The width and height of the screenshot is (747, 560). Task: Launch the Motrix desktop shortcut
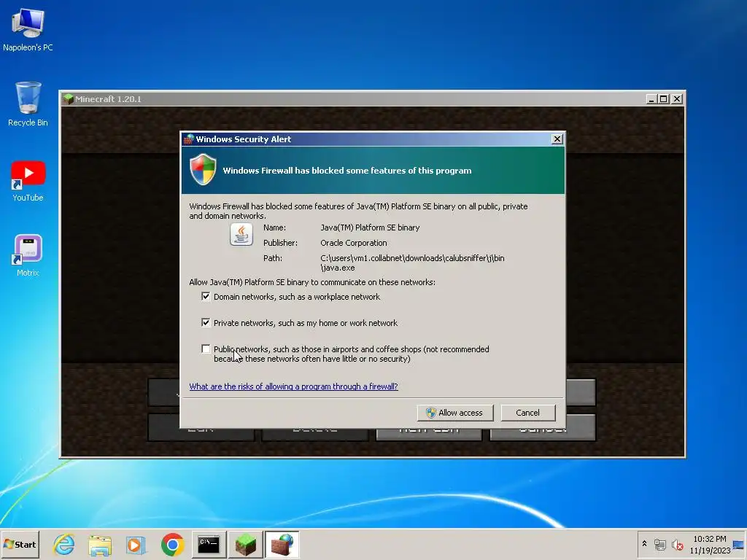28,255
